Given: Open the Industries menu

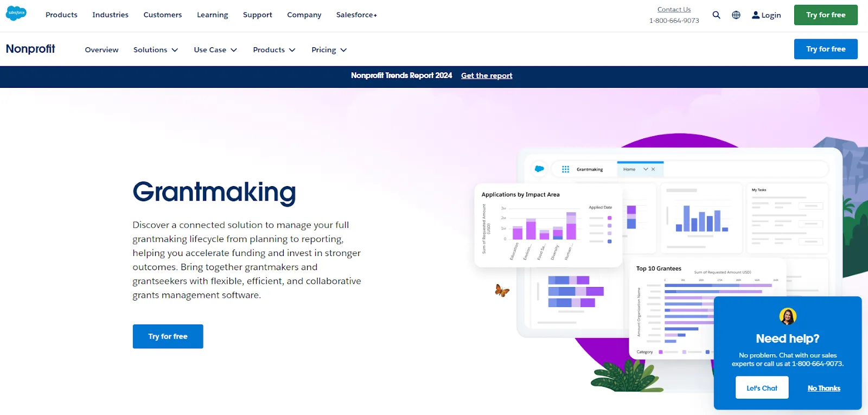Looking at the screenshot, I should click(110, 15).
